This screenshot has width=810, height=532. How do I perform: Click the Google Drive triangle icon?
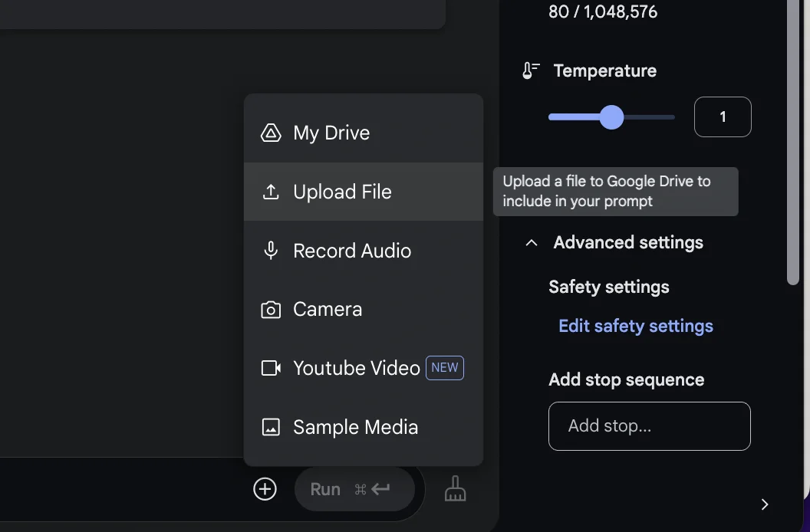[271, 133]
